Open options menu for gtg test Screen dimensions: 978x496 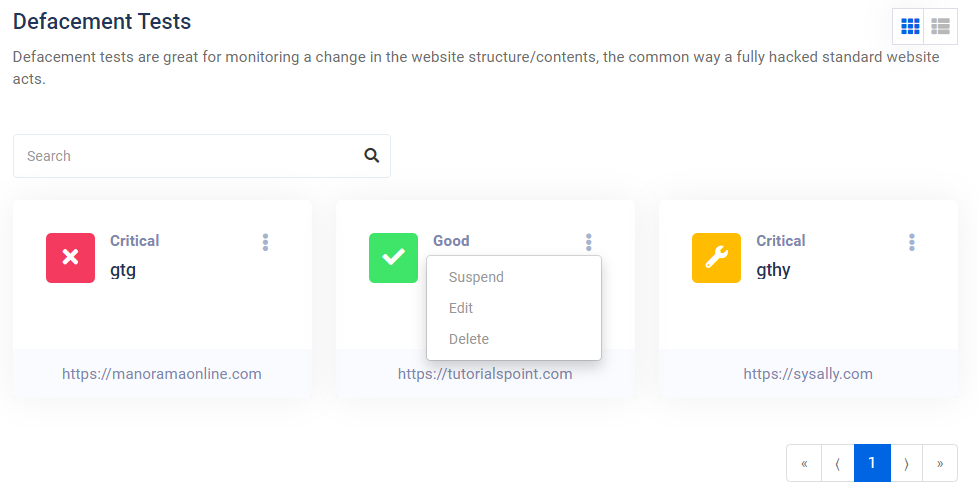click(266, 242)
